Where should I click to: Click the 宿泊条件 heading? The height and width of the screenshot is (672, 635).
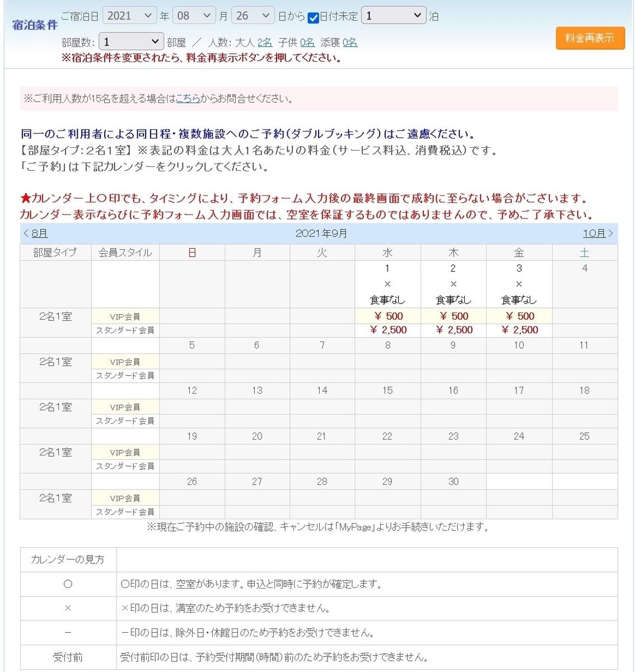(35, 25)
